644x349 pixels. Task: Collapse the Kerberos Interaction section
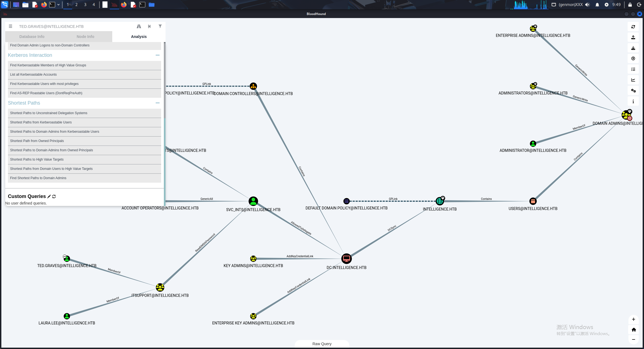point(158,55)
